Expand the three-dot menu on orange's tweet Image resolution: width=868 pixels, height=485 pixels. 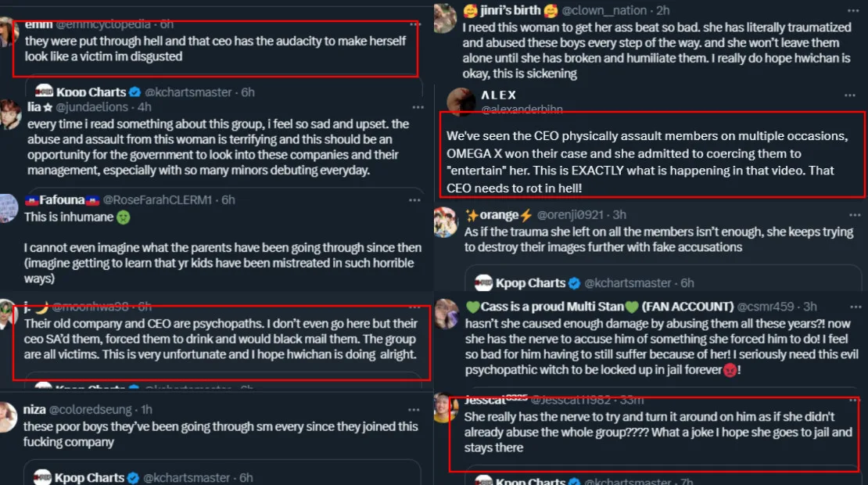(x=850, y=214)
